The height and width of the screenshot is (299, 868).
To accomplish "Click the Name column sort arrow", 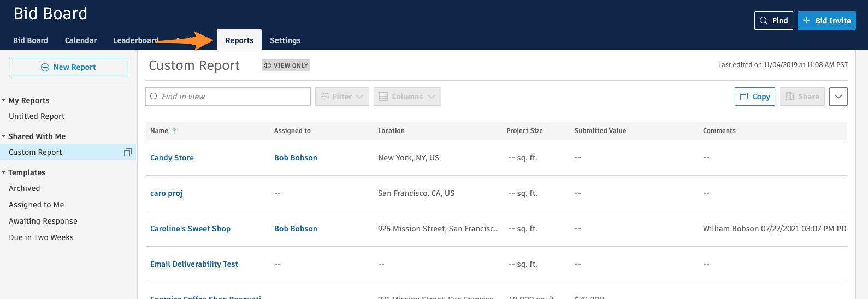I will pyautogui.click(x=175, y=131).
